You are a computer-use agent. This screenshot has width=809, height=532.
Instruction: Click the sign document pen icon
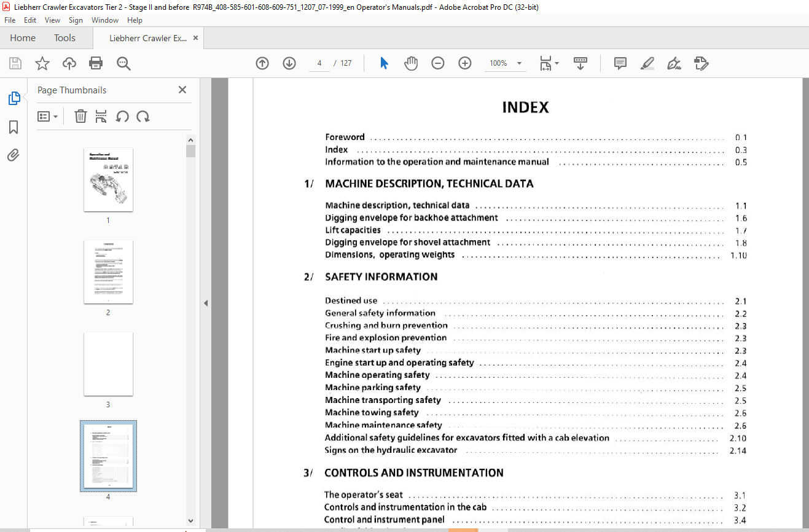click(674, 63)
